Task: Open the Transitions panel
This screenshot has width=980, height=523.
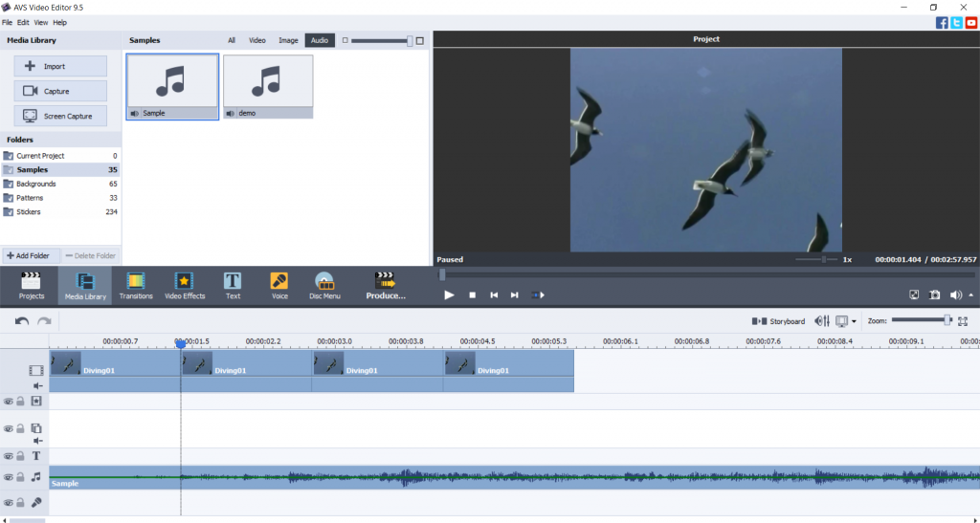Action: 136,285
